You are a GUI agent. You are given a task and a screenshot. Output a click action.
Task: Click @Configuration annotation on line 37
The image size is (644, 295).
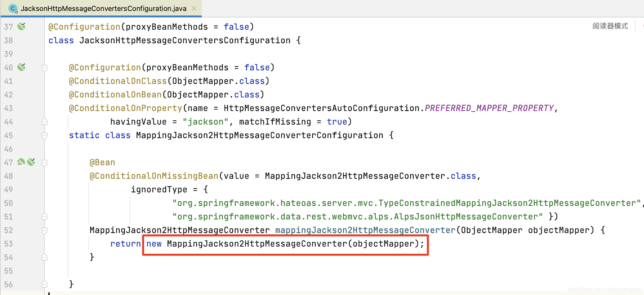click(84, 27)
